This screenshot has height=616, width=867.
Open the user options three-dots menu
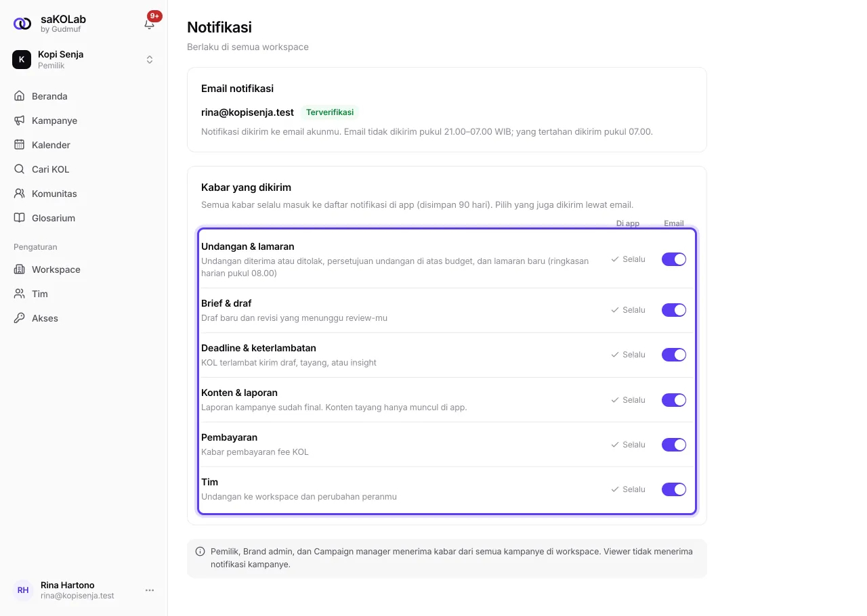click(150, 590)
